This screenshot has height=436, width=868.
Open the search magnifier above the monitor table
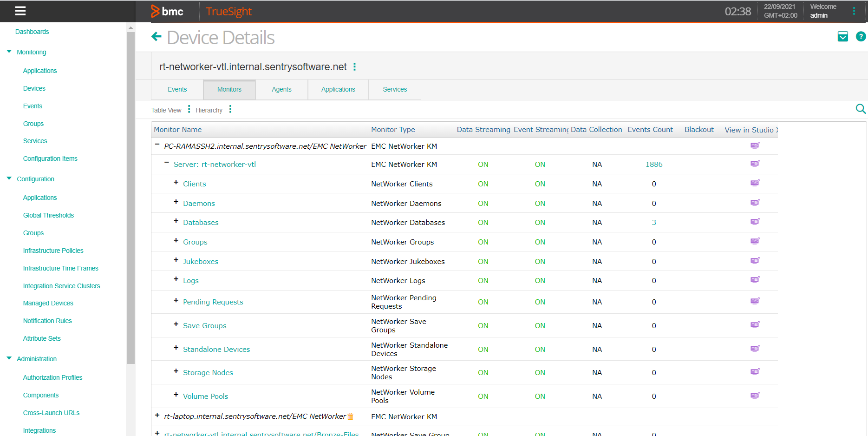861,109
